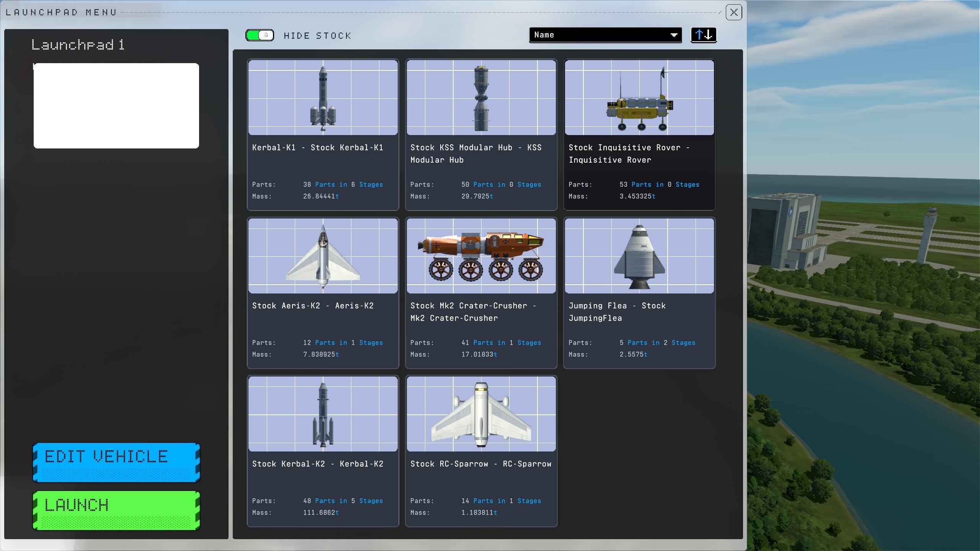This screenshot has width=980, height=551.
Task: Select the RC-Sparrow plane thumbnail
Action: pos(481,414)
